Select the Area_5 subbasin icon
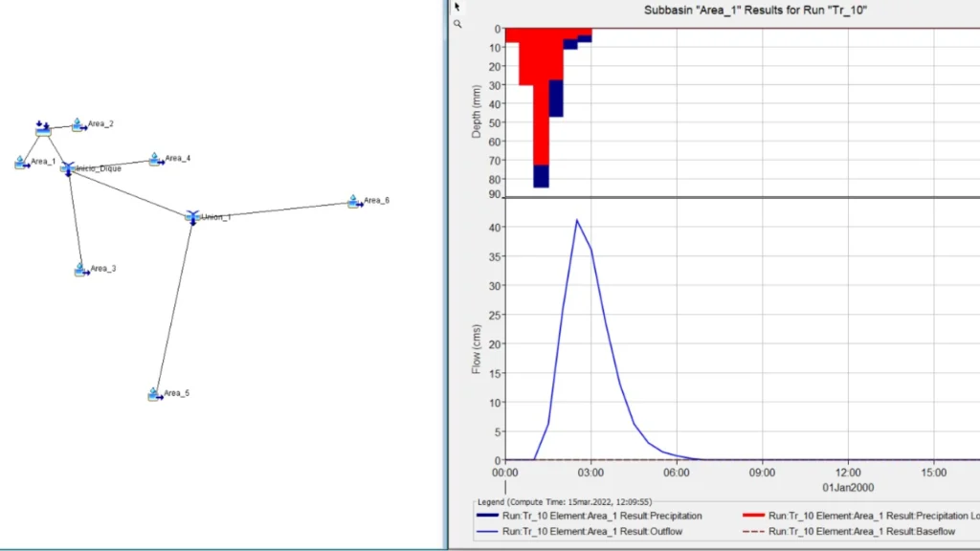Viewport: 980px width, 551px height. pyautogui.click(x=154, y=394)
